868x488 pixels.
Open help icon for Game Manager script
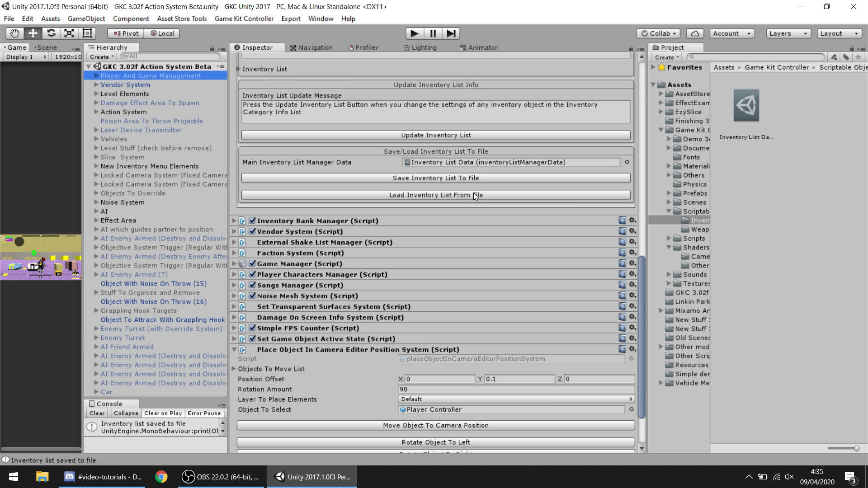click(x=622, y=263)
